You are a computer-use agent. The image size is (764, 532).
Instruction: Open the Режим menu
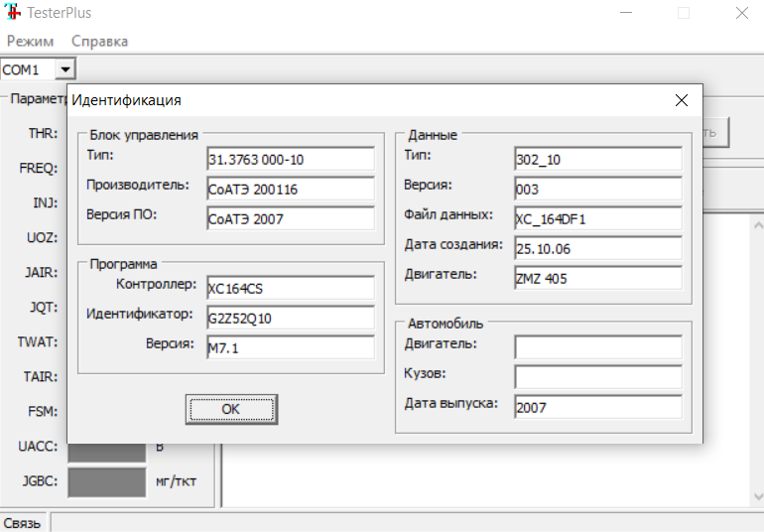point(33,42)
